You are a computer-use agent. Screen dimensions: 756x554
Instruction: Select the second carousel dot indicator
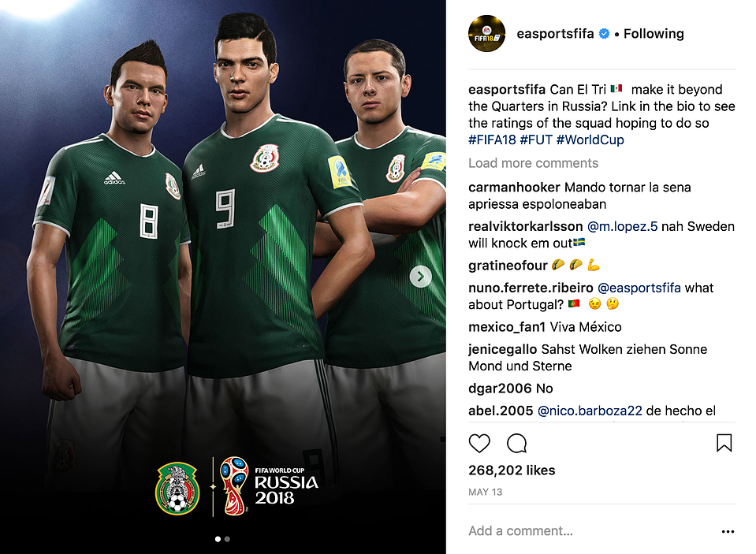tap(228, 539)
